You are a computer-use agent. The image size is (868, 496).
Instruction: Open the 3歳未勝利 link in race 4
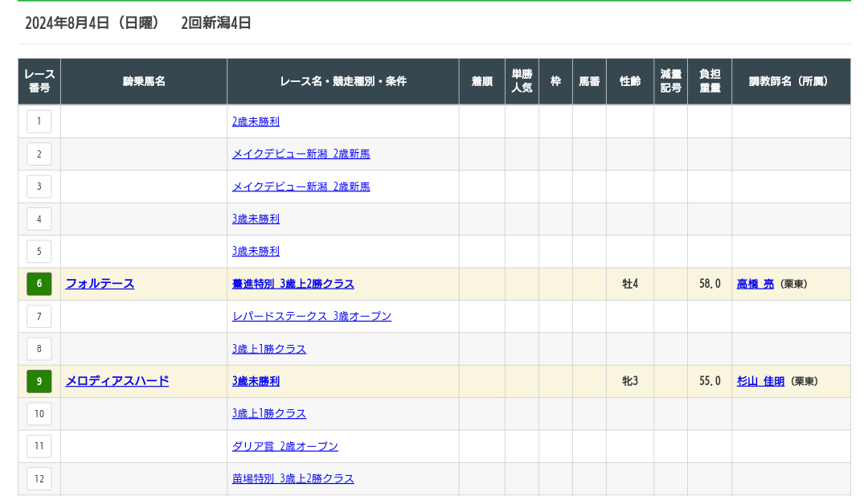pyautogui.click(x=256, y=219)
